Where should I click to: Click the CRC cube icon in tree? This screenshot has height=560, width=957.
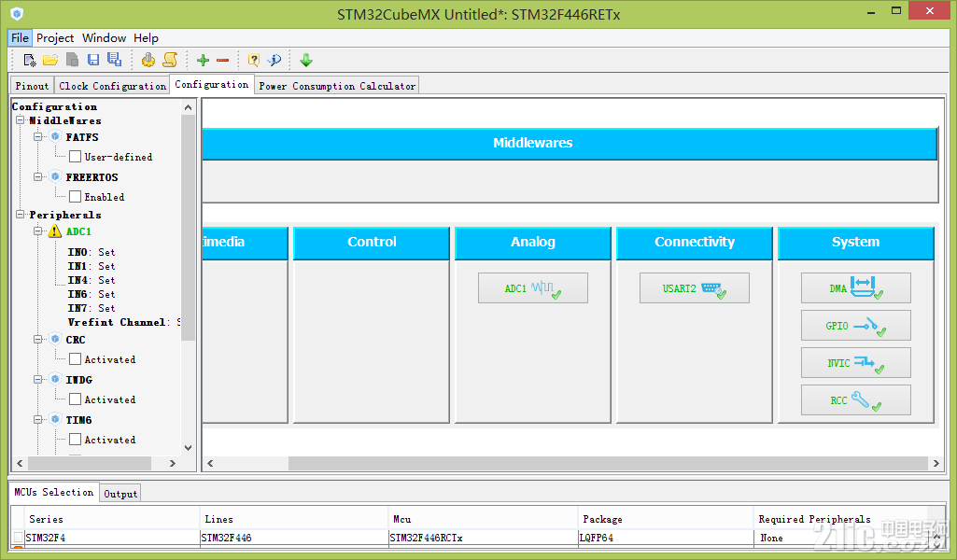pos(55,339)
